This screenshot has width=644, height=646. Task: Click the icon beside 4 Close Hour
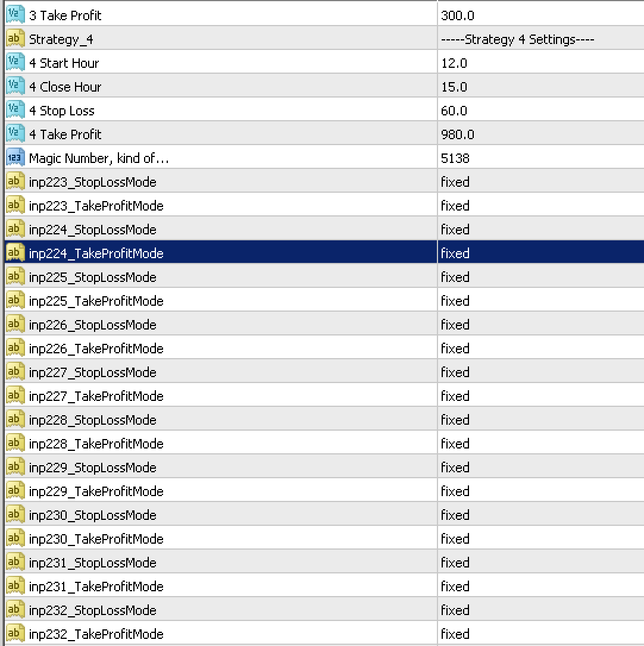(15, 86)
